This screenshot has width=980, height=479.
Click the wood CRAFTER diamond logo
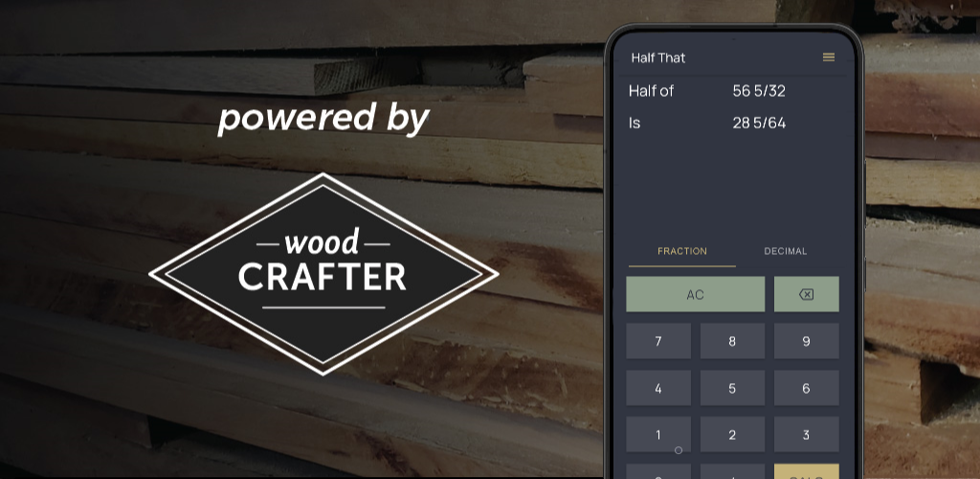(323, 274)
